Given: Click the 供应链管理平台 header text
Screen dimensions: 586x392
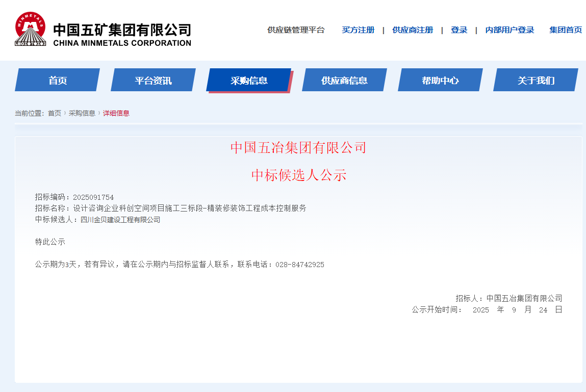Looking at the screenshot, I should coord(296,30).
